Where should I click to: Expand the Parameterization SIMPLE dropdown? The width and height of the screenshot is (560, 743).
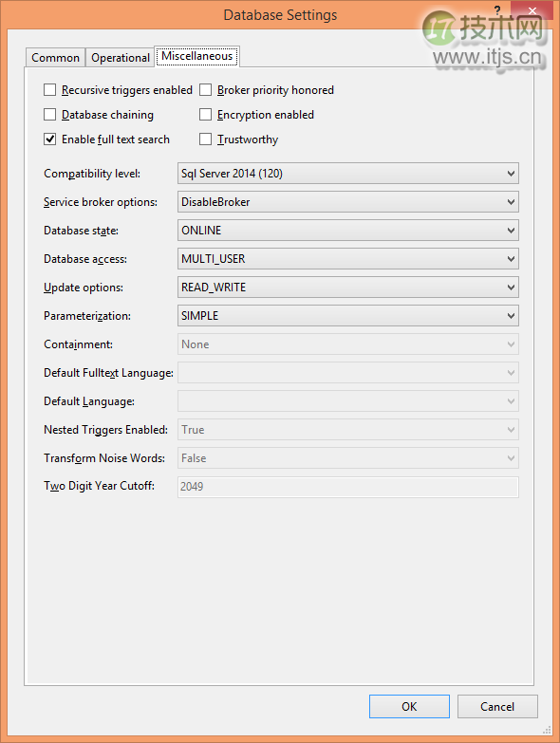[x=348, y=316]
